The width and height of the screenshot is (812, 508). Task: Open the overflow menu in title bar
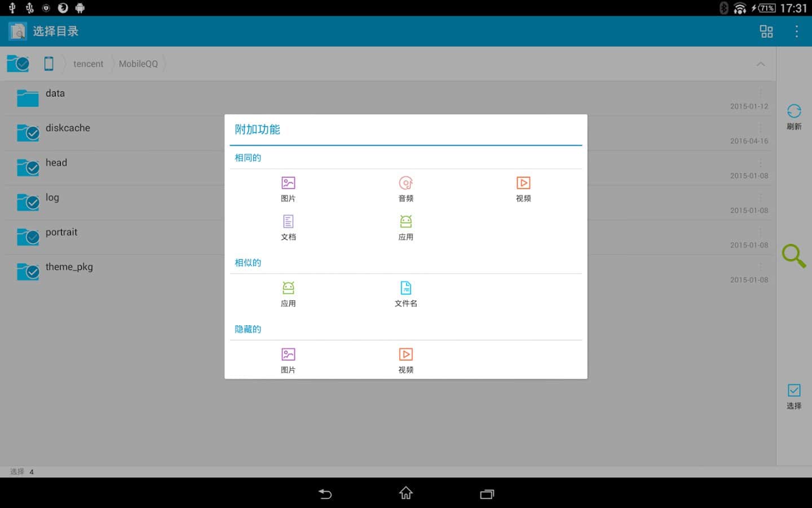click(796, 32)
